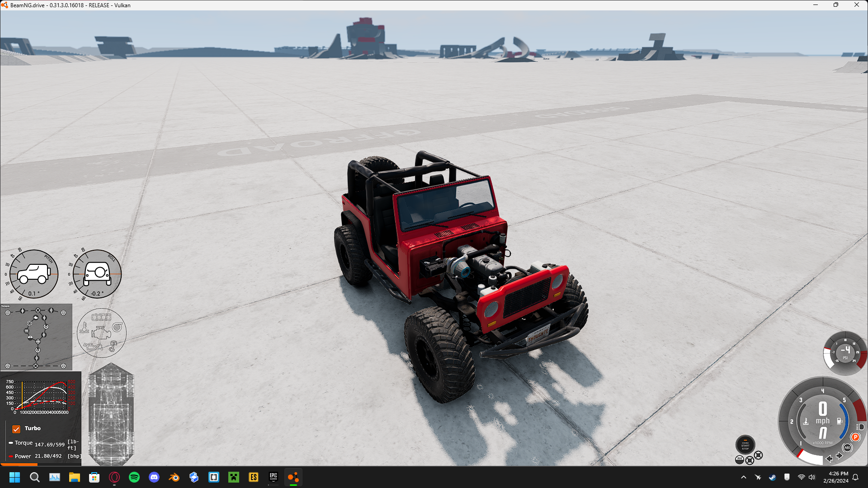Activate the left turn signal arrow
Screen dimensions: 868x488
pyautogui.click(x=829, y=459)
